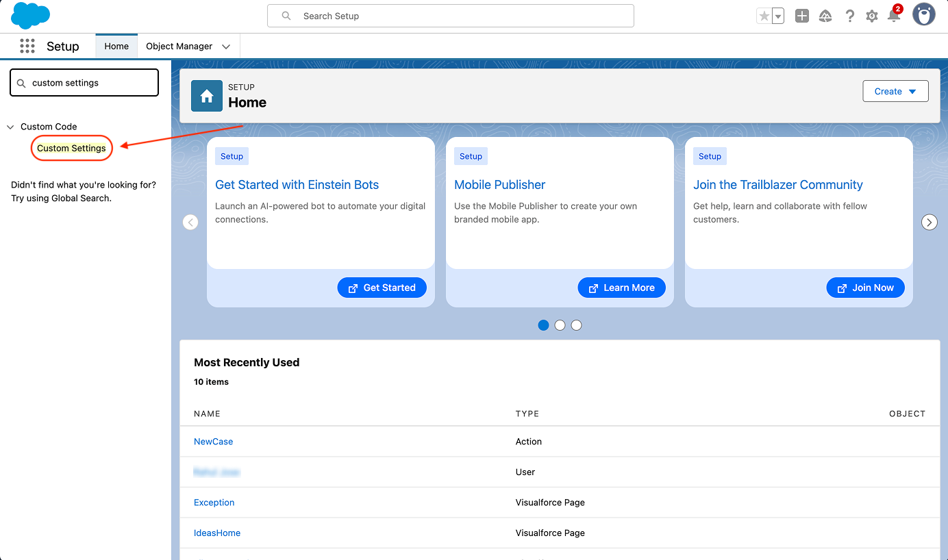
Task: Click Get Started for Einstein Bots
Action: point(382,288)
